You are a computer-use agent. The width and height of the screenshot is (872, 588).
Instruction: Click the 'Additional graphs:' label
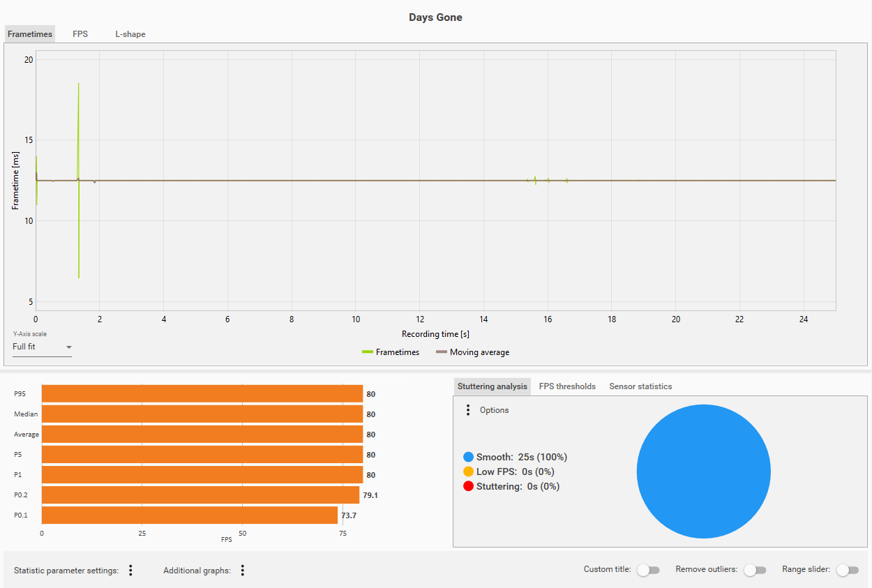pos(197,571)
